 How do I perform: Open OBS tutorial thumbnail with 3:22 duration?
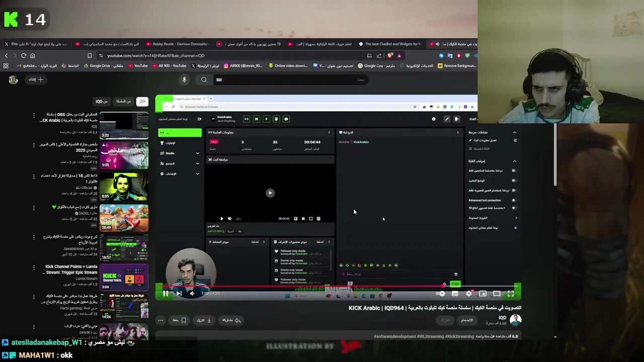[124, 125]
